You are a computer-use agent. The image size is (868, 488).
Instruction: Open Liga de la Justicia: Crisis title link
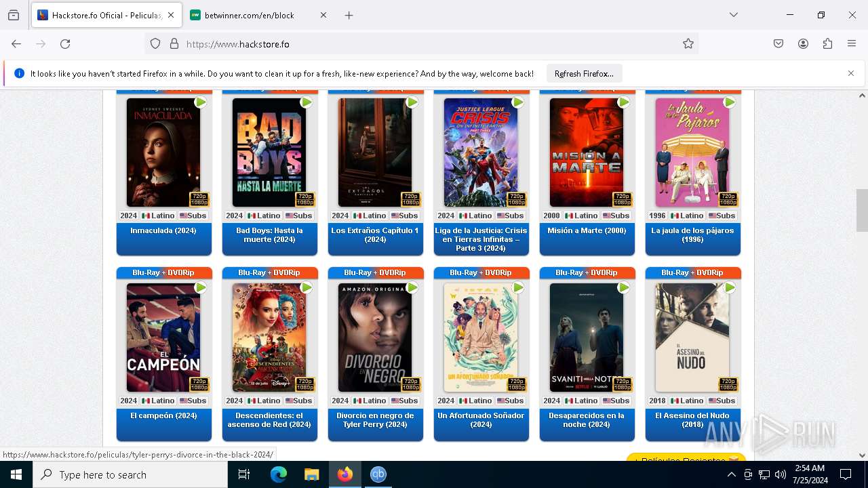click(481, 239)
